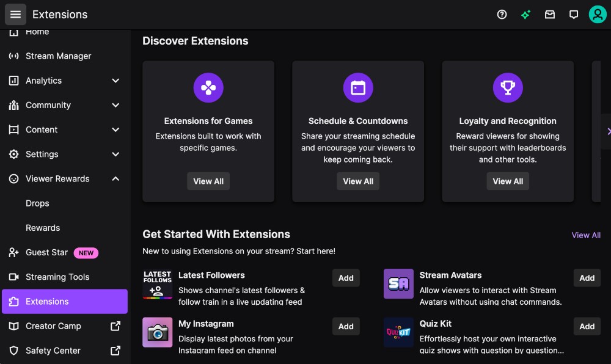Click View All next to Get Started With Extensions
The height and width of the screenshot is (364, 611).
(x=585, y=235)
